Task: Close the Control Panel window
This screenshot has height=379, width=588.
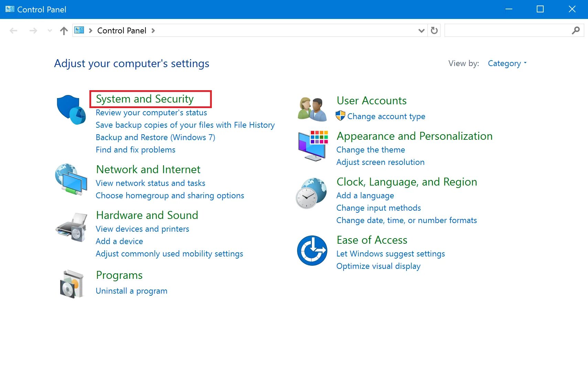Action: [x=572, y=9]
